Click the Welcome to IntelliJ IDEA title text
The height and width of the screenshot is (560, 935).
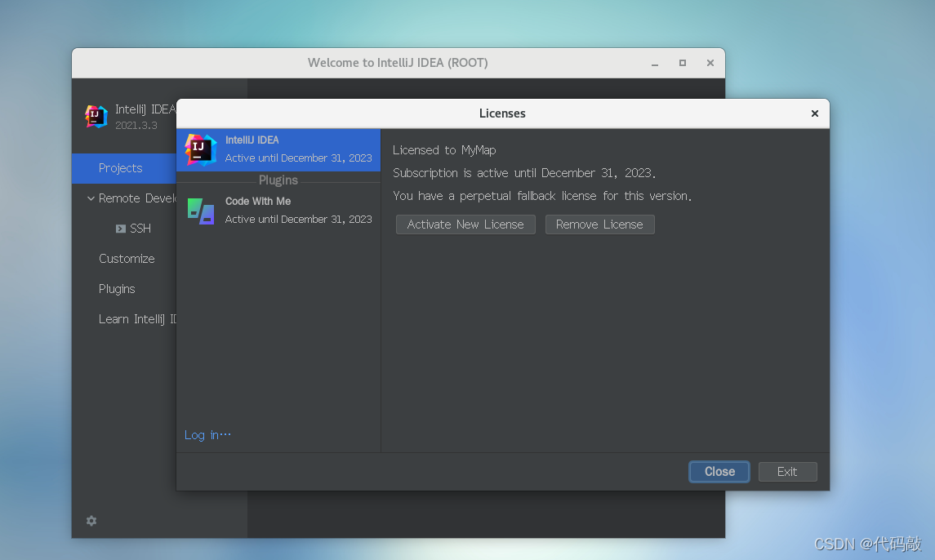click(398, 63)
